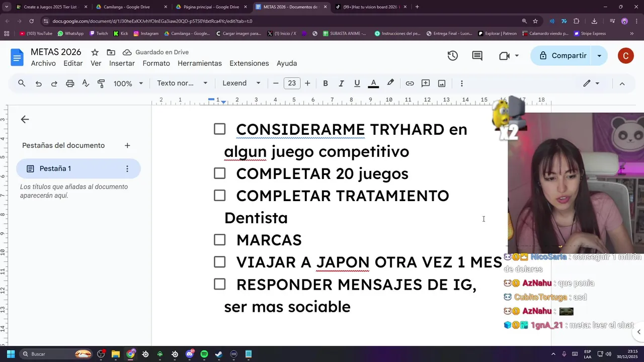Image resolution: width=644 pixels, height=362 pixels.
Task: Insert an image
Action: [x=442, y=83]
